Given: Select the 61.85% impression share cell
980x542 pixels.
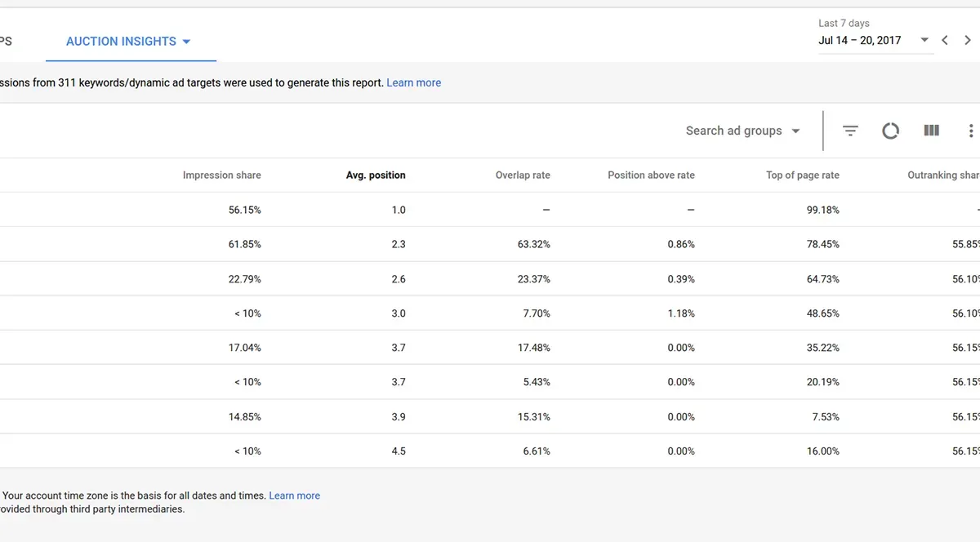Looking at the screenshot, I should [245, 244].
